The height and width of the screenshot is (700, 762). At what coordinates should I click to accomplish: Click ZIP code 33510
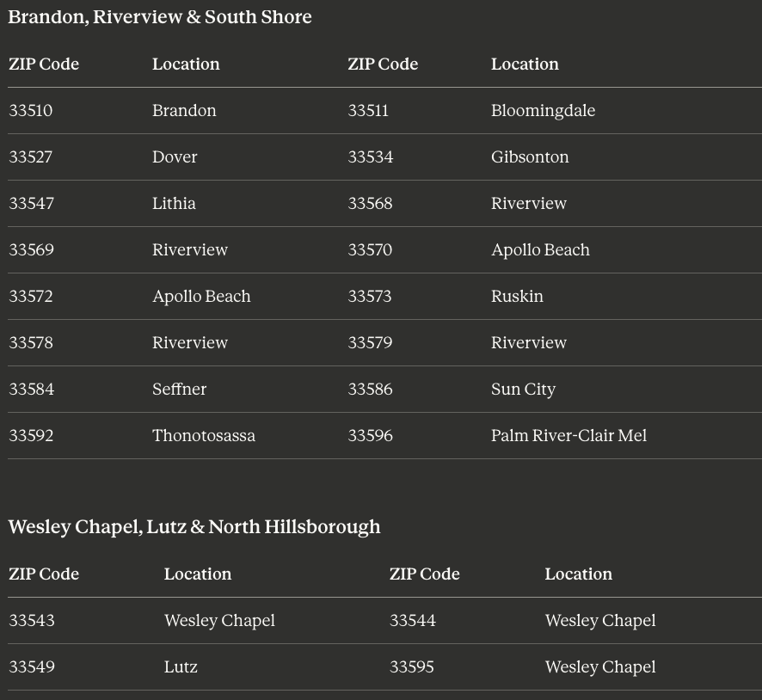coord(31,111)
